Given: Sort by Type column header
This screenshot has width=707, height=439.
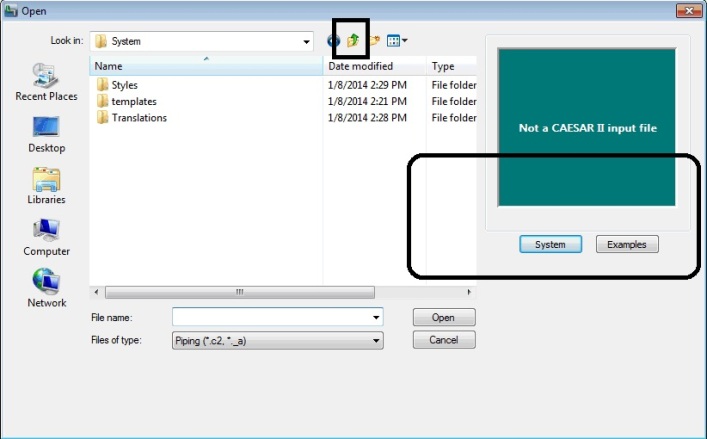Looking at the screenshot, I should coord(451,66).
